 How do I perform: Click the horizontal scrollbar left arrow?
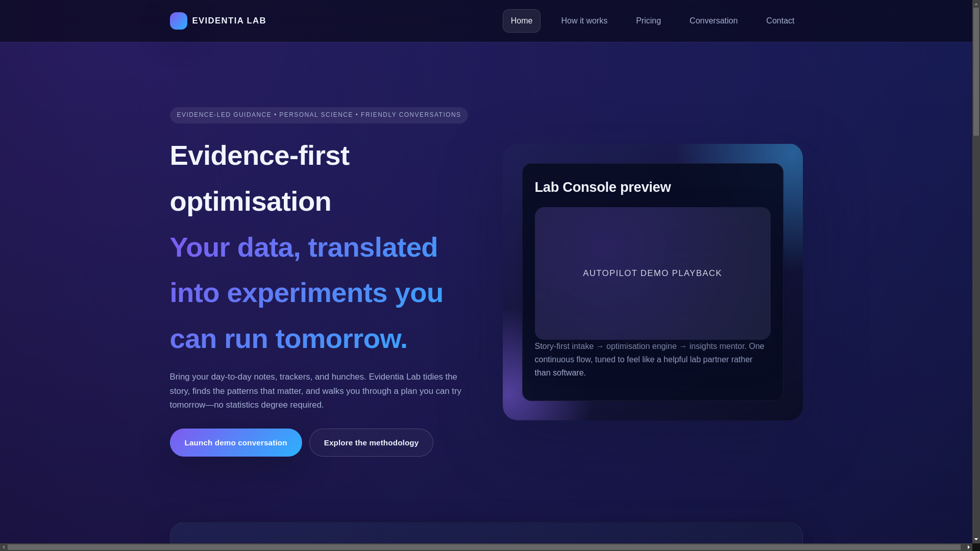click(4, 547)
